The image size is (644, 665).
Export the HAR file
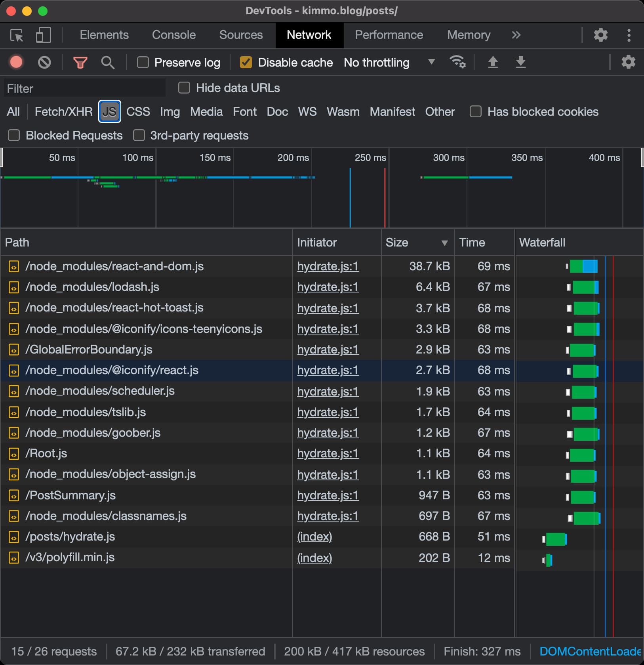(520, 62)
